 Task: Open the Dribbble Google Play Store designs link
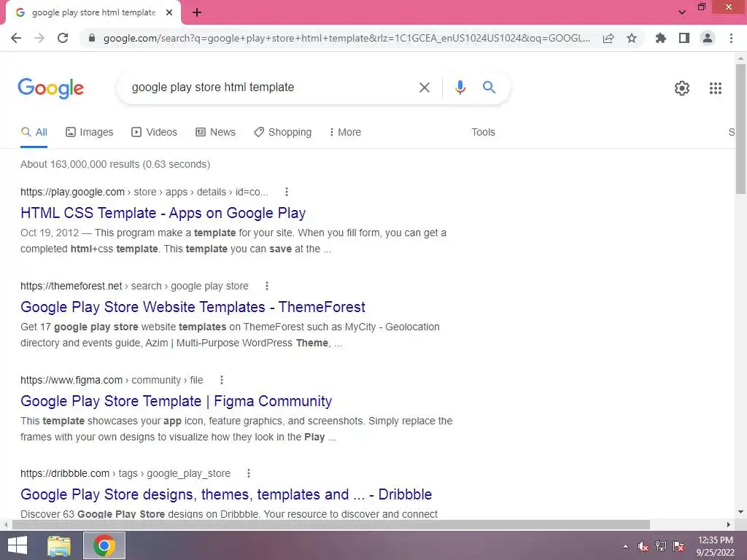[x=226, y=494]
